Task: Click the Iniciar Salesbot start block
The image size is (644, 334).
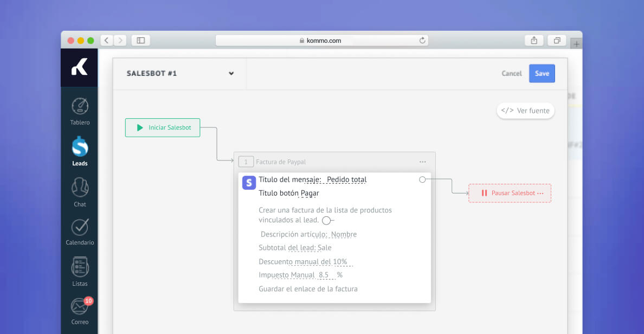Action: click(x=163, y=128)
